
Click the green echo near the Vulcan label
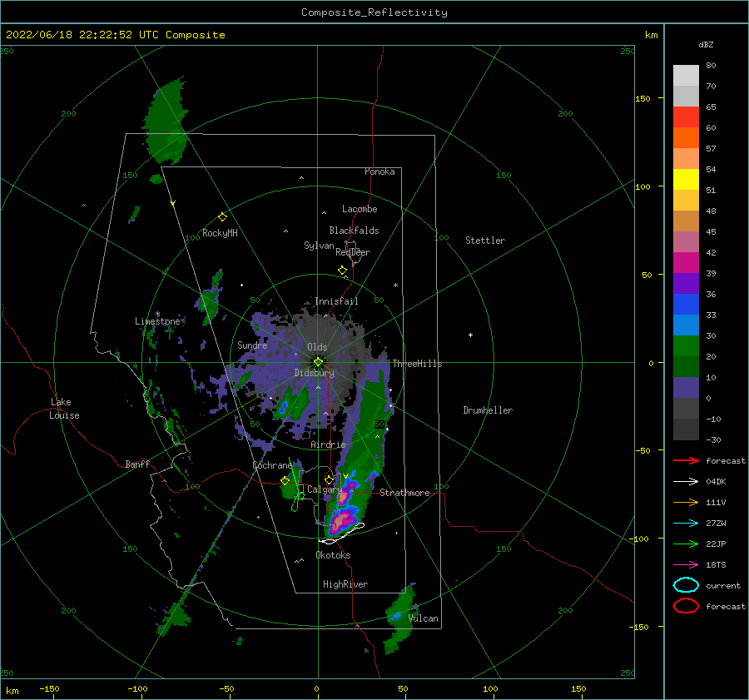point(399,618)
